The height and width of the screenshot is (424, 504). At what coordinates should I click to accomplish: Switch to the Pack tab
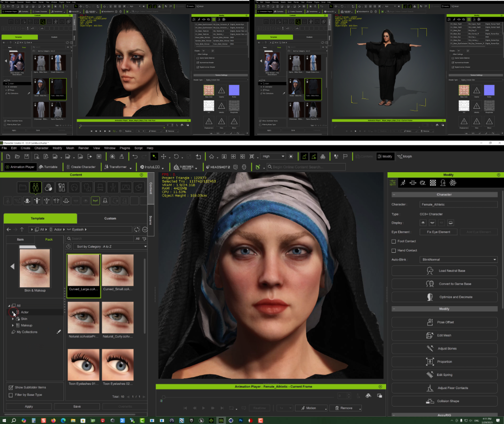click(x=49, y=240)
